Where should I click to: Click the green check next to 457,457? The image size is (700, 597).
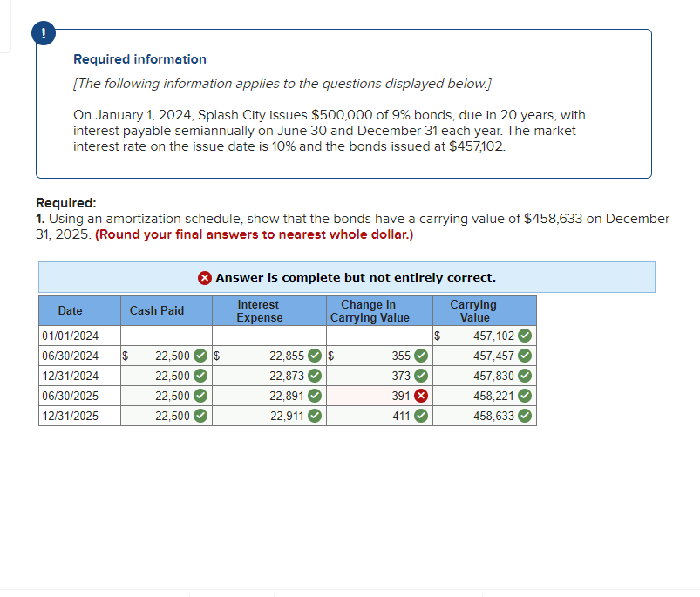pyautogui.click(x=525, y=356)
